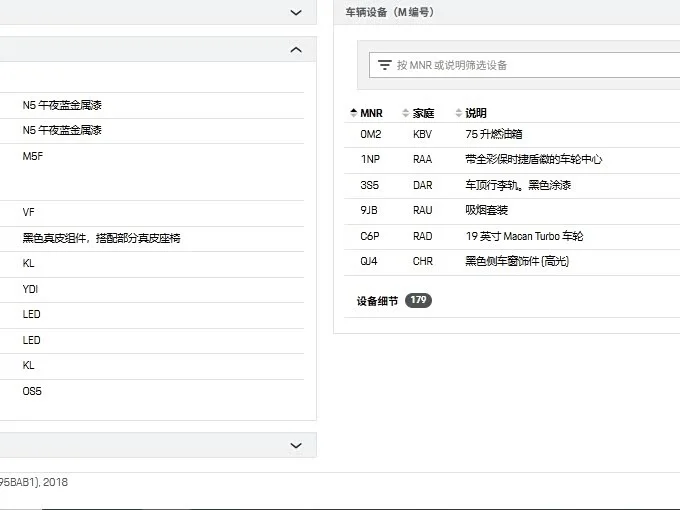Expand the bottom collapsed panel chevron

[x=296, y=445]
